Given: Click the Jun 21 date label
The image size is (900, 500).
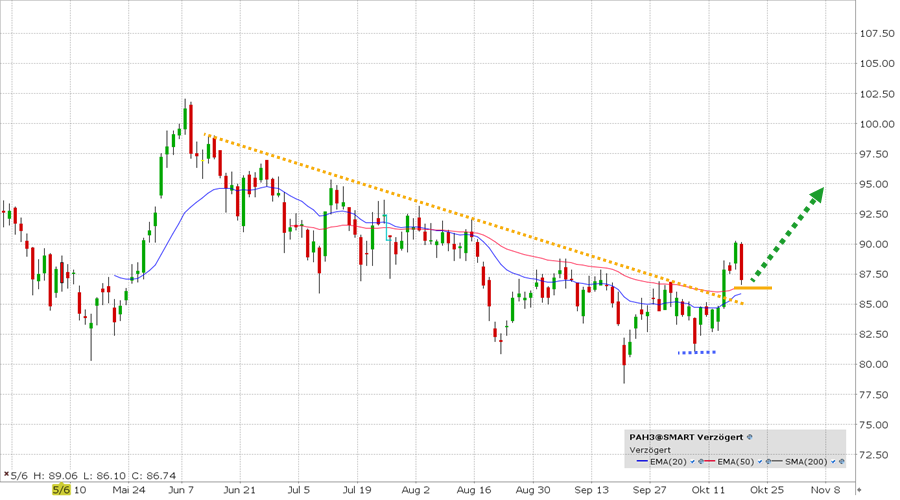Looking at the screenshot, I should point(239,490).
